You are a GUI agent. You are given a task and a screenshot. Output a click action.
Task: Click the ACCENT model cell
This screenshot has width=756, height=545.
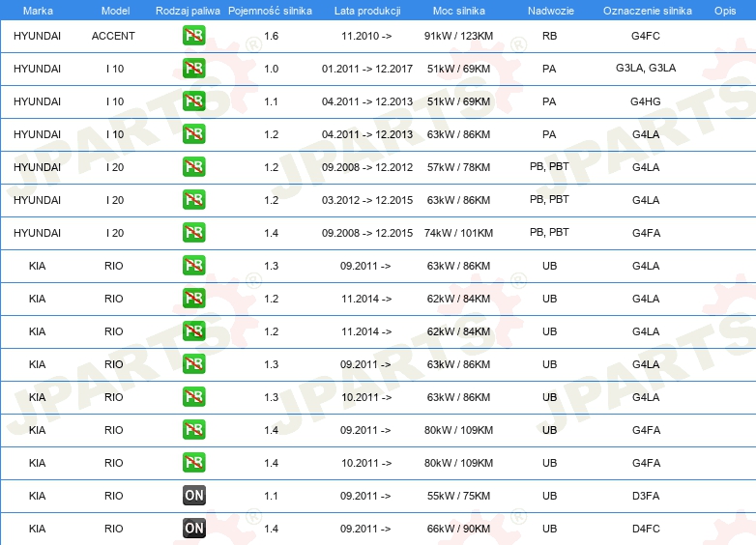[113, 36]
